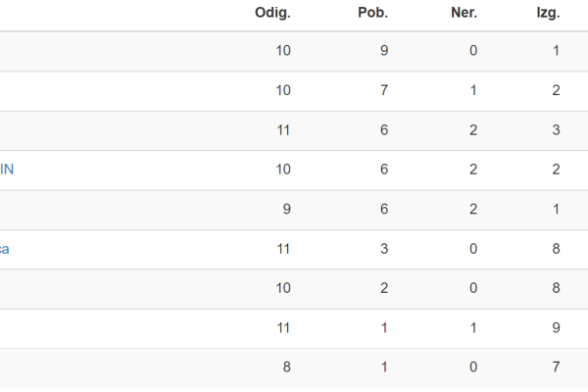Select Odig. 10 in the IN team row
Image resolution: width=588 pixels, height=392 pixels.
click(283, 170)
